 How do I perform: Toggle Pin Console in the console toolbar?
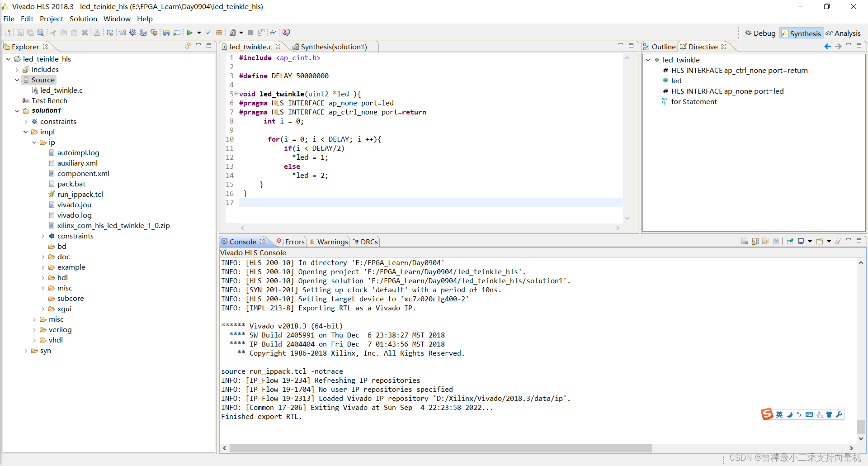pos(790,241)
